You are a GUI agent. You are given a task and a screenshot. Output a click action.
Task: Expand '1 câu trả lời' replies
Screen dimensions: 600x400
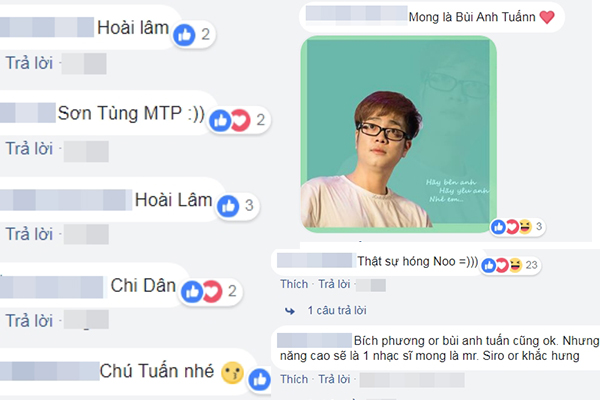click(337, 310)
